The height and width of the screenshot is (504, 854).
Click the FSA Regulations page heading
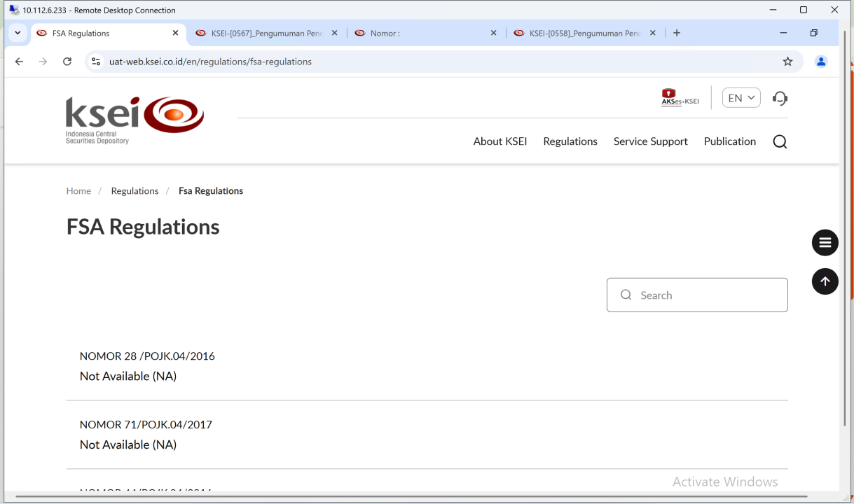143,227
